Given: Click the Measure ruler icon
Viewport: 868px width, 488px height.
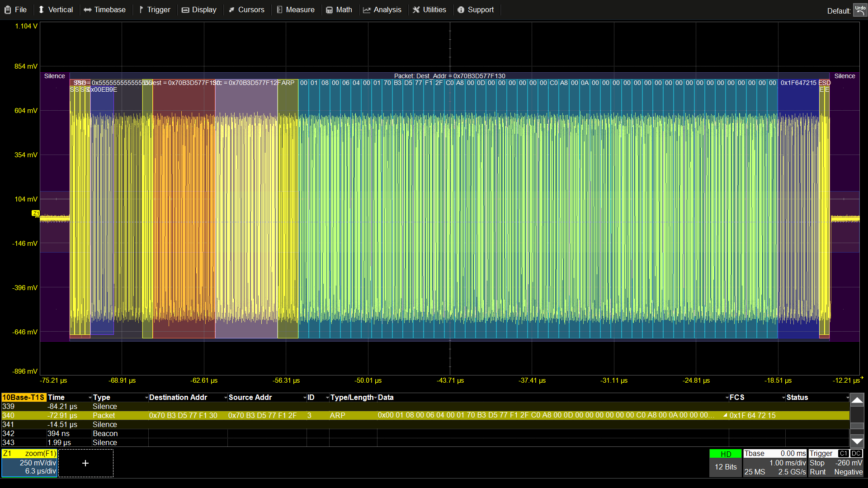Looking at the screenshot, I should [279, 9].
